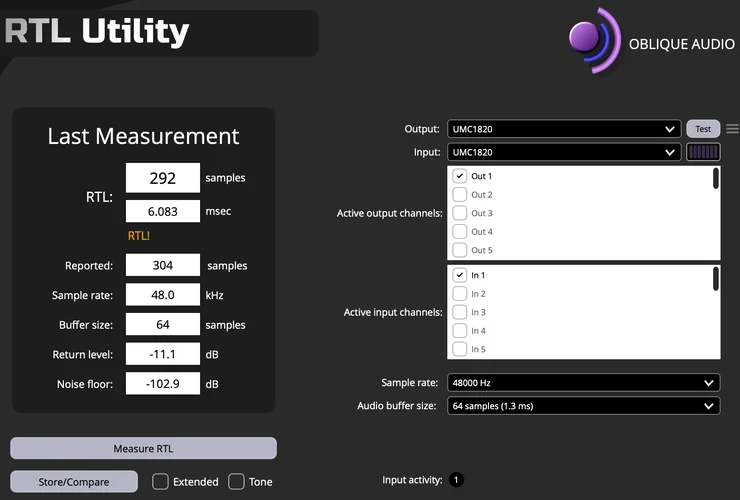Click the Buffer size 64 field
Image resolution: width=740 pixels, height=500 pixels.
(x=163, y=324)
